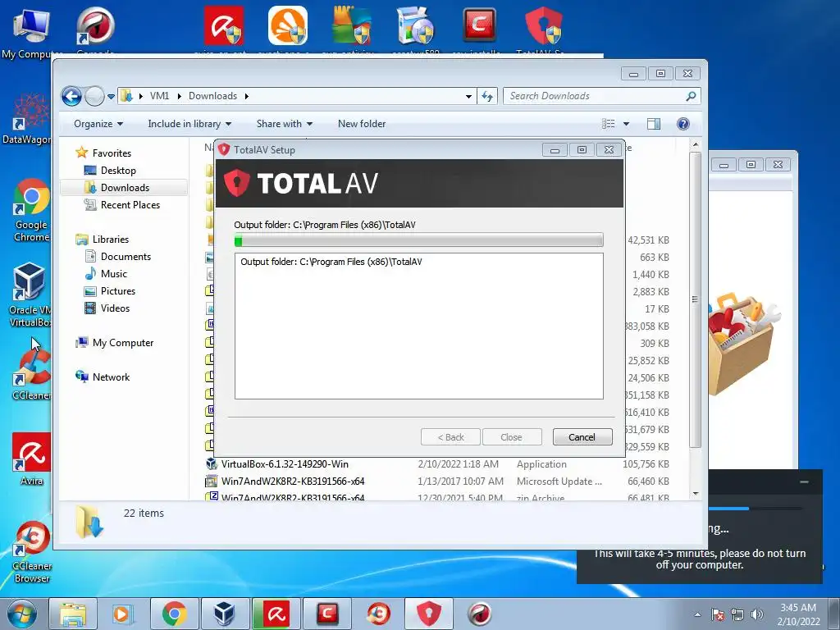
Task: Select Favorites in the navigation pane
Action: 112,153
